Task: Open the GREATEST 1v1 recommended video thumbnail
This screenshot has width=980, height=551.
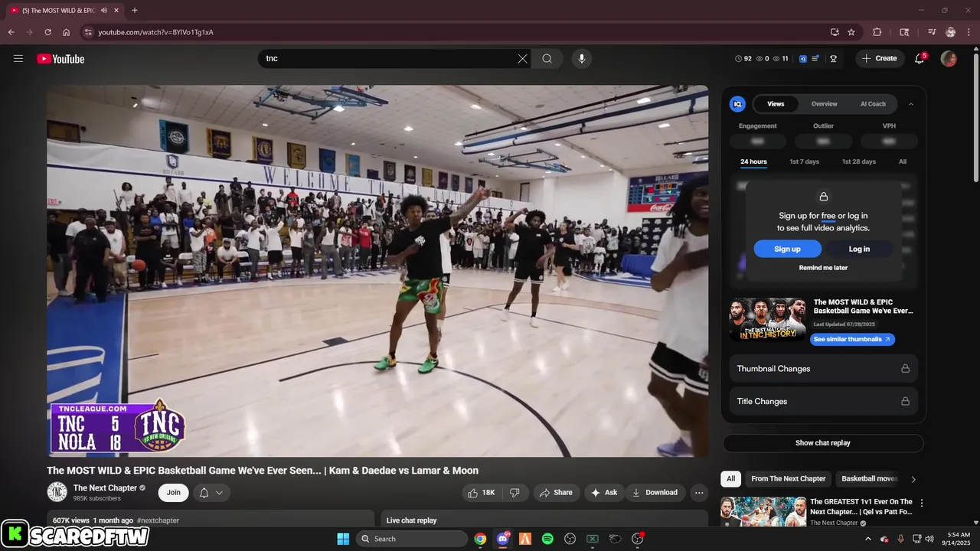Action: (763, 512)
